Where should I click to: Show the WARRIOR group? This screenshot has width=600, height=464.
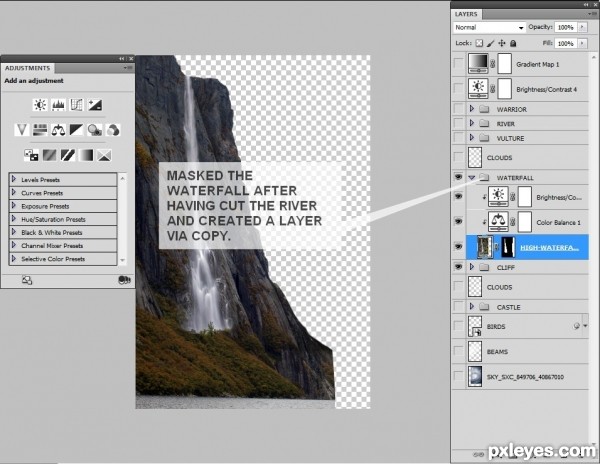[x=458, y=109]
